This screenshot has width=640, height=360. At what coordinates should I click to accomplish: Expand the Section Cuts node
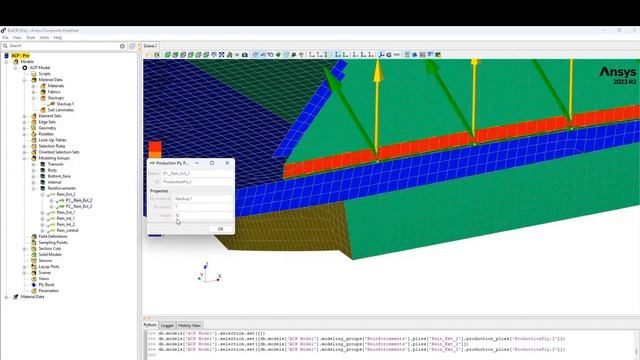pos(24,249)
